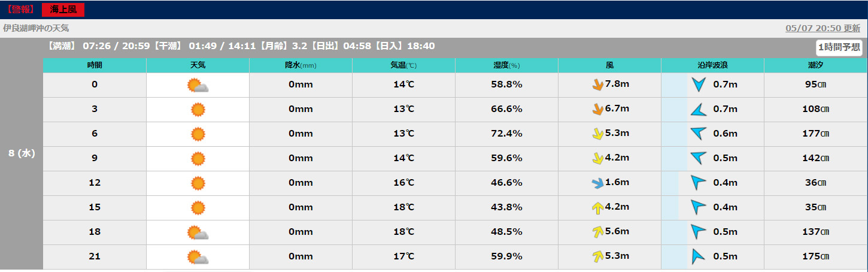
Task: Click the orange wind arrow beside 7.8m
Action: pos(597,85)
